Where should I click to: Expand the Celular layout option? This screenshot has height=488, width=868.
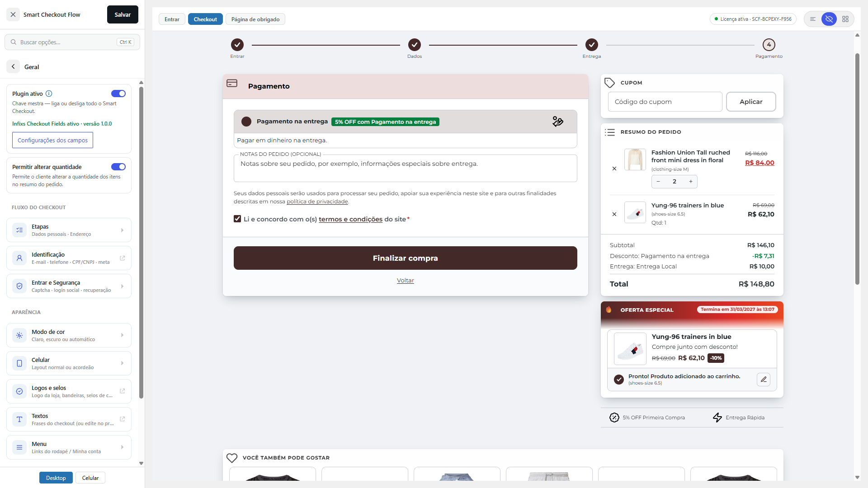[69, 363]
